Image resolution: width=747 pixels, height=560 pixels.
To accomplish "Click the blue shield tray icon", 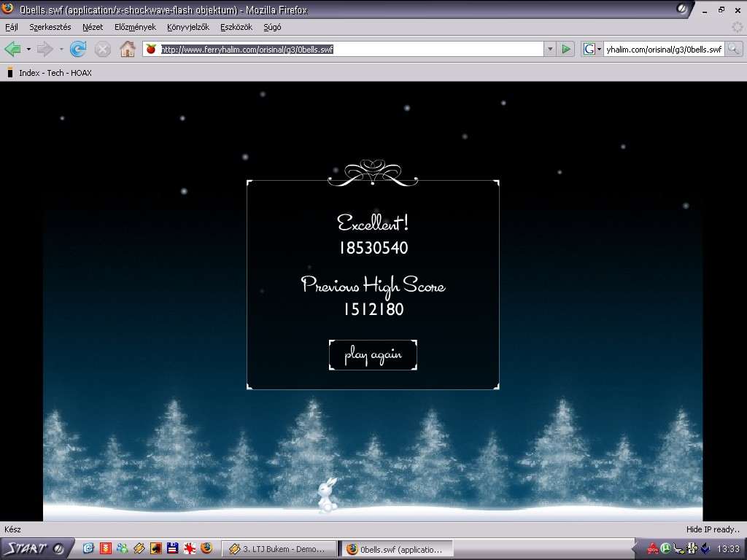I will 705,548.
